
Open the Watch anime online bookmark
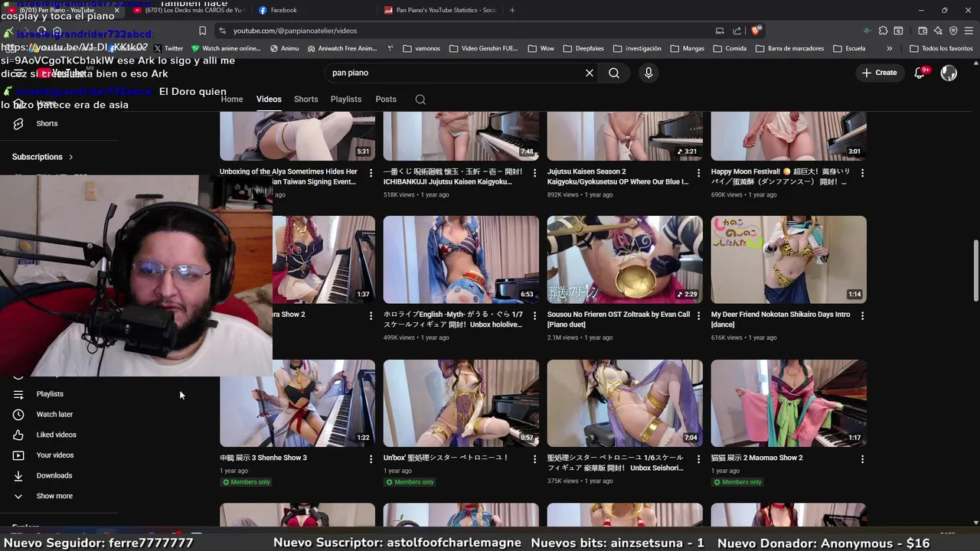tap(226, 48)
